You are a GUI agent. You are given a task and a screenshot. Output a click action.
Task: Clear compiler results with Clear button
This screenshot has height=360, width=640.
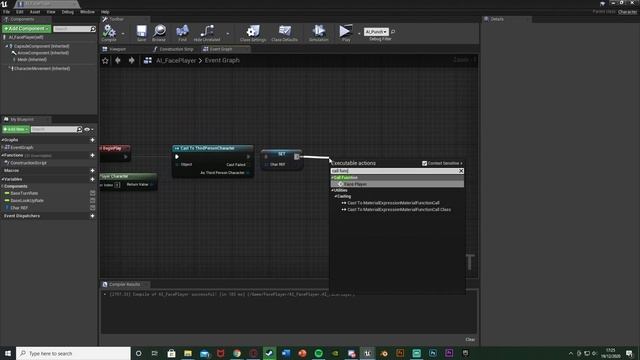(x=470, y=340)
